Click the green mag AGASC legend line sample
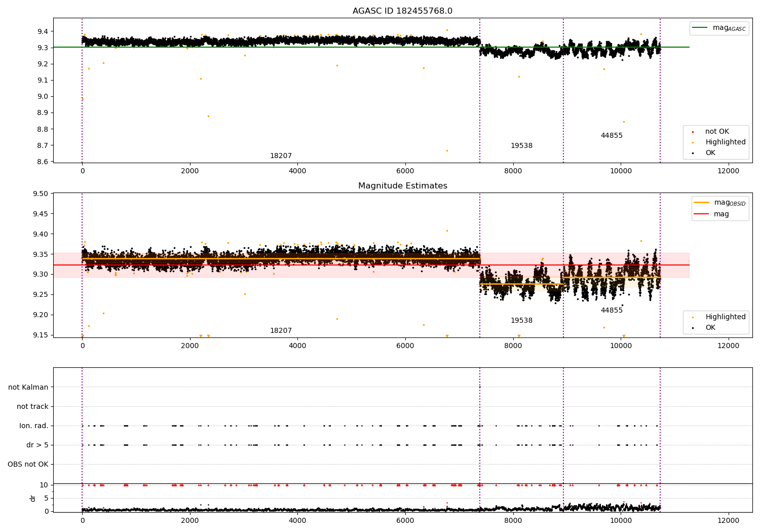This screenshot has height=532, width=760. coord(700,28)
